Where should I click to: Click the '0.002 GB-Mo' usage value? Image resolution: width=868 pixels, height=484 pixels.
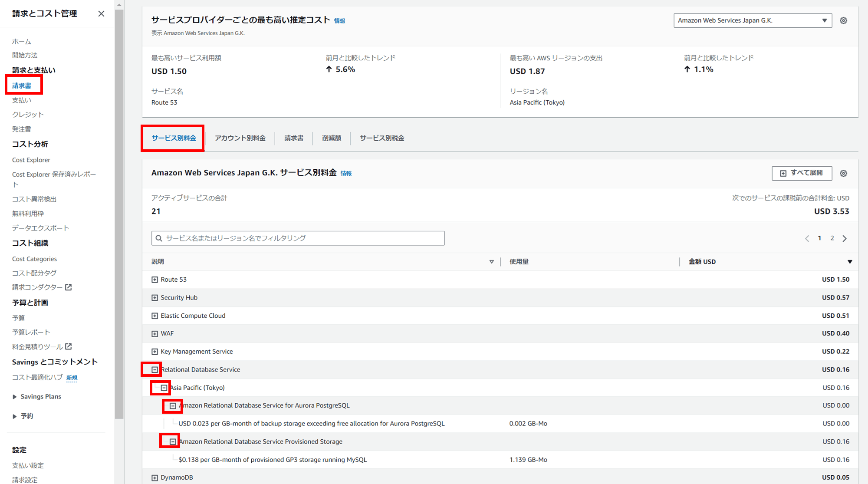(528, 424)
